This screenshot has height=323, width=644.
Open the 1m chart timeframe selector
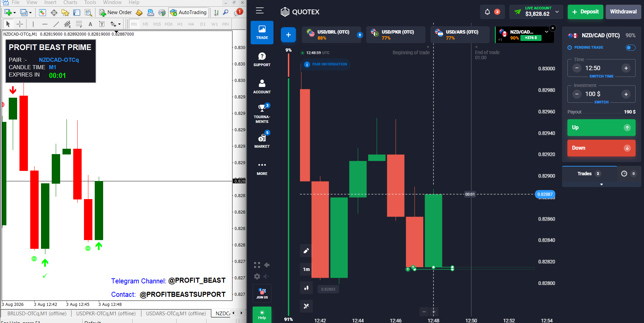tap(306, 269)
